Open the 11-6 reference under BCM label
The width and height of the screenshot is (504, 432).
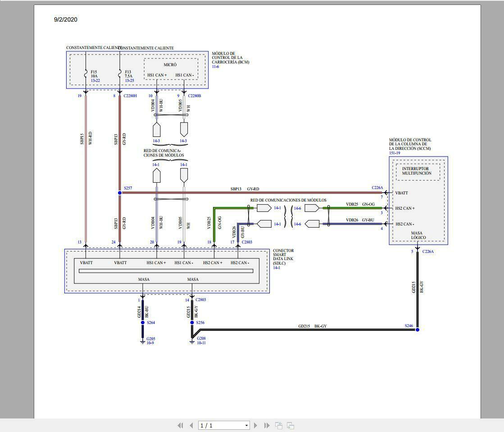[215, 67]
